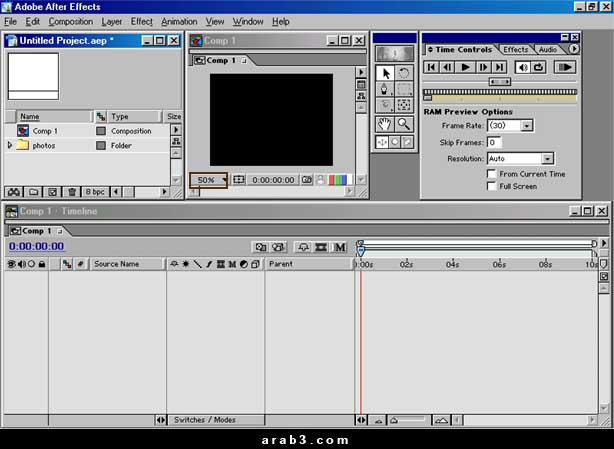Viewport: 614px width, 449px height.
Task: Open the 50% magnification dropdown
Action: point(209,180)
